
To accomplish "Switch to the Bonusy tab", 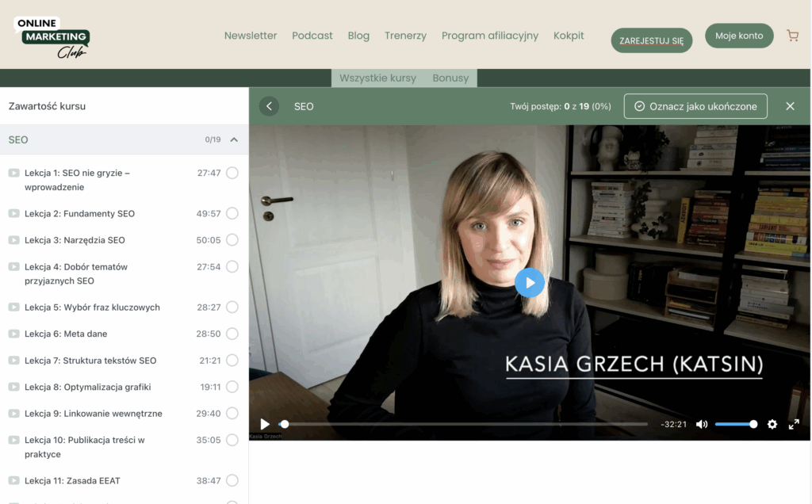I will [450, 78].
